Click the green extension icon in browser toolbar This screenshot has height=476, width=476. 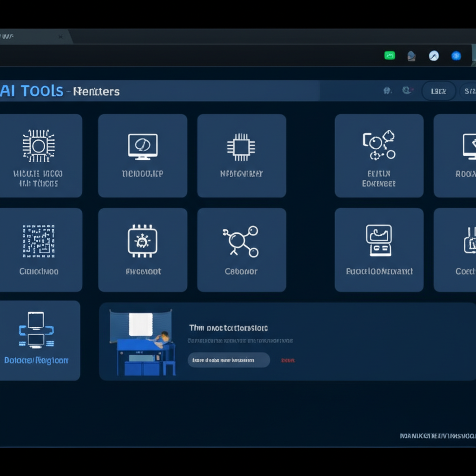coord(390,56)
